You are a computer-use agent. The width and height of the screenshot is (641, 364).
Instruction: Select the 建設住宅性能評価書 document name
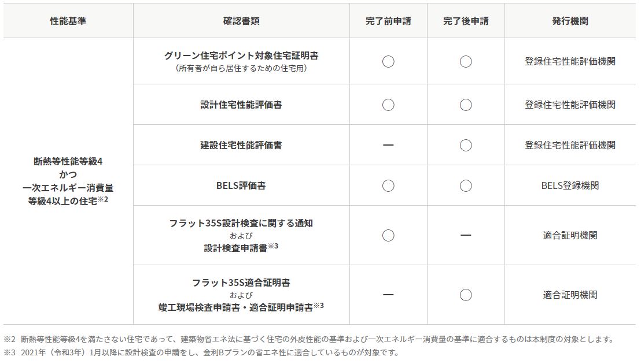[241, 145]
